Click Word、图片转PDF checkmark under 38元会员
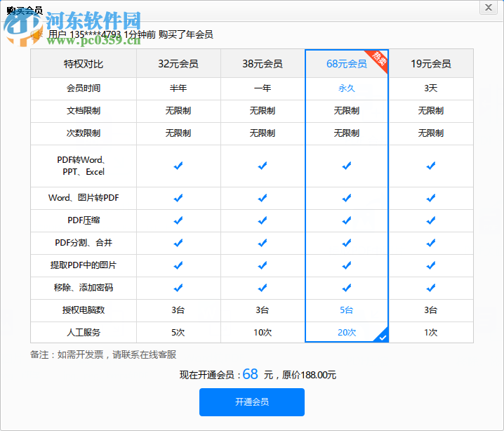 (x=263, y=198)
